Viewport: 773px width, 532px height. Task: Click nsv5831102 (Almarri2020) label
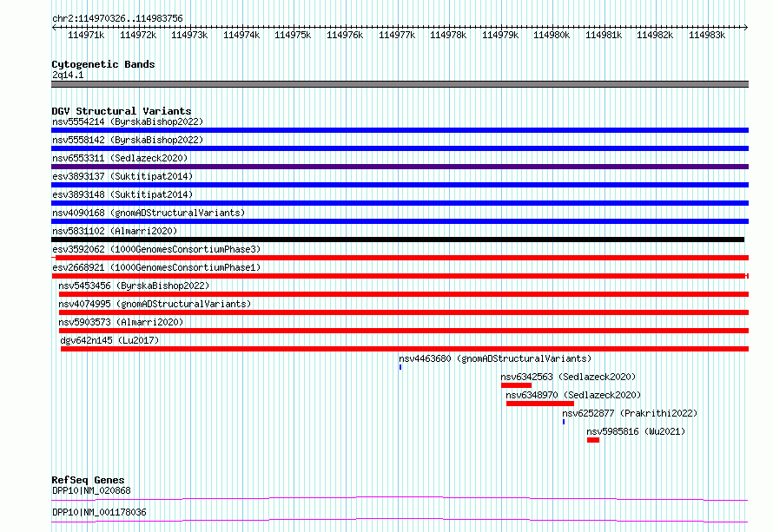[115, 231]
